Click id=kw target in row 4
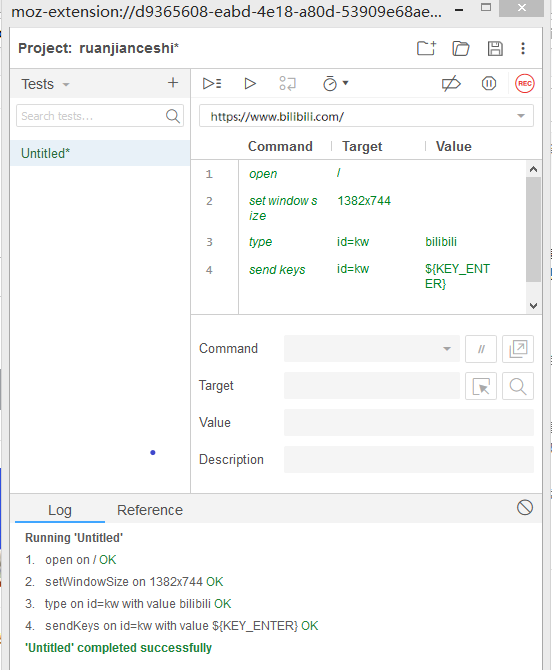This screenshot has height=670, width=552. [353, 269]
